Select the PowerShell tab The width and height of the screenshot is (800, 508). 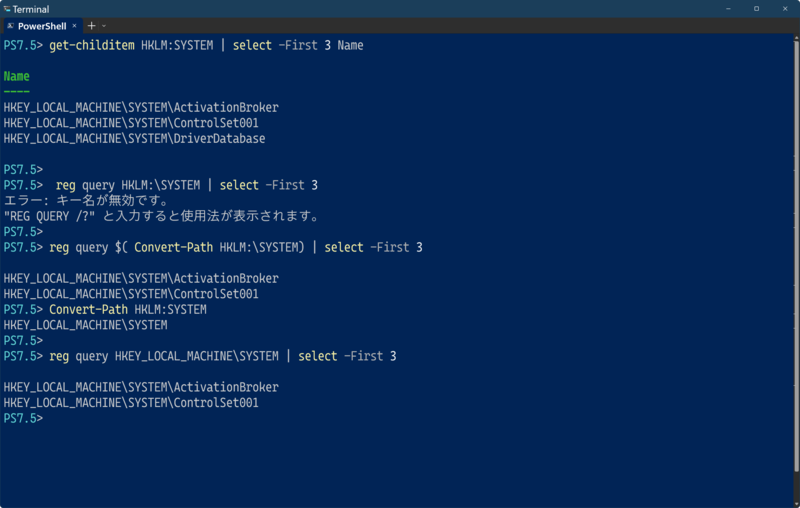[42, 26]
